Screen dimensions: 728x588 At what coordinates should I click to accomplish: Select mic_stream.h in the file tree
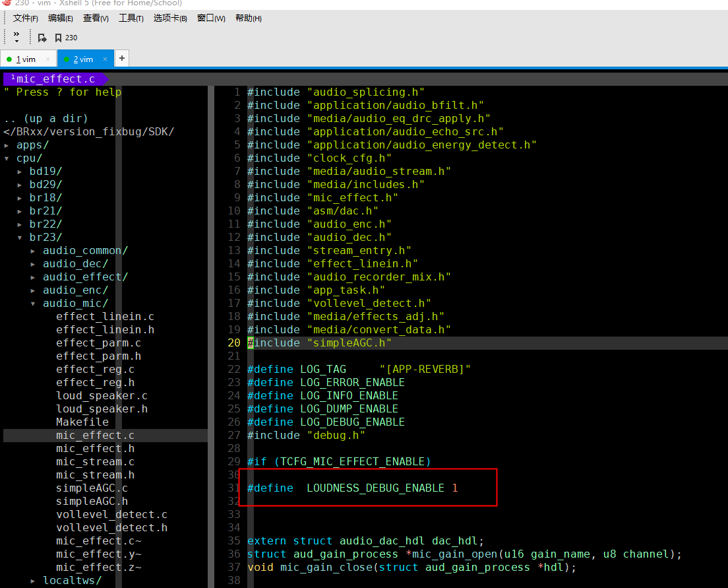point(95,475)
